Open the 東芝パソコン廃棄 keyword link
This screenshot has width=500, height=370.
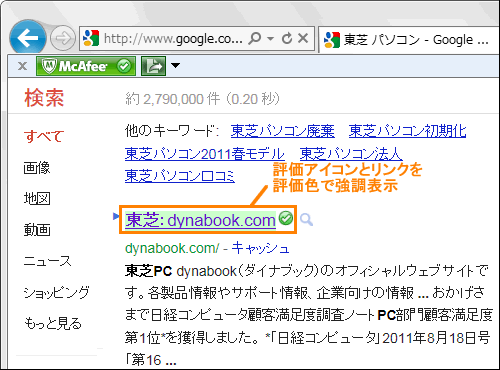coord(282,131)
